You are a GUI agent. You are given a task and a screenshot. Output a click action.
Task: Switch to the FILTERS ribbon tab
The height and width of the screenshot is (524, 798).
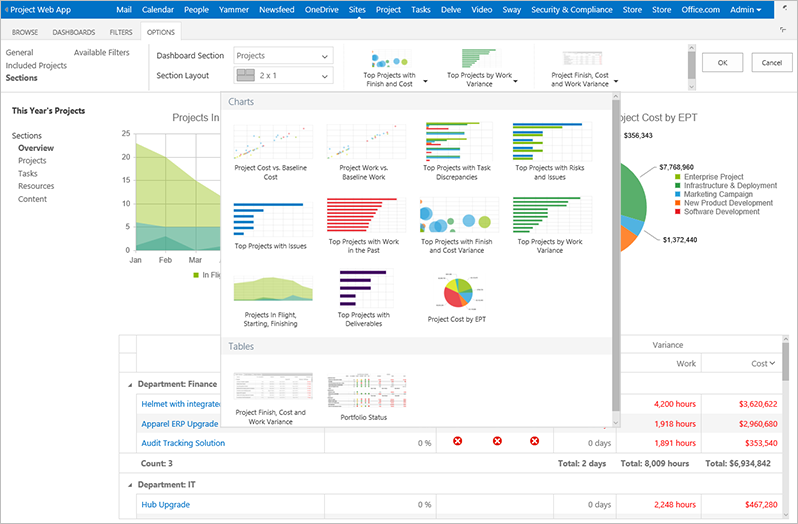click(x=120, y=32)
